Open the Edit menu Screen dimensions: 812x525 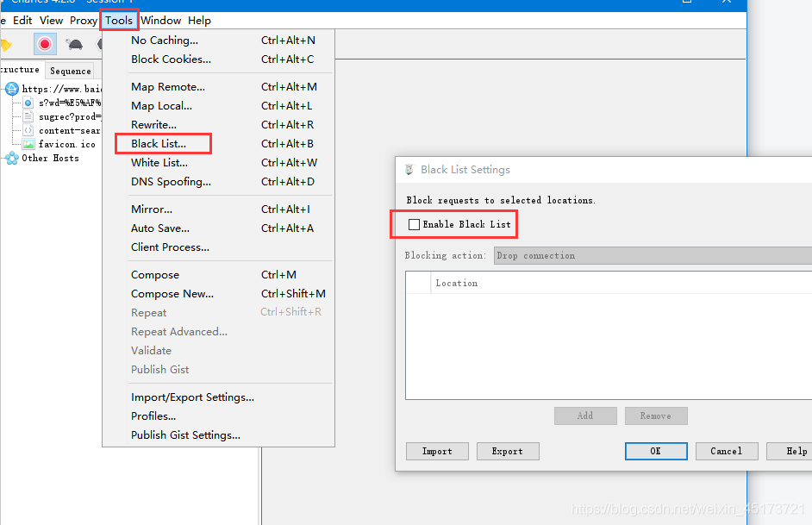tap(22, 20)
